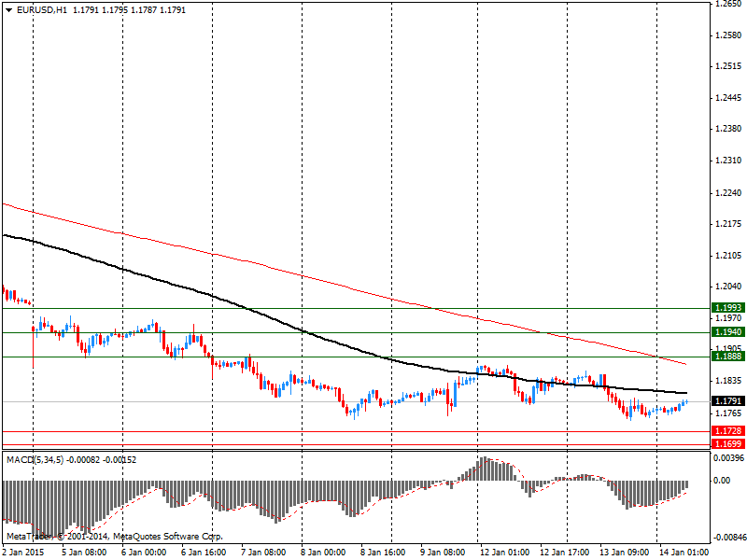Click the 5 Jan 08:00 time label

(84, 553)
